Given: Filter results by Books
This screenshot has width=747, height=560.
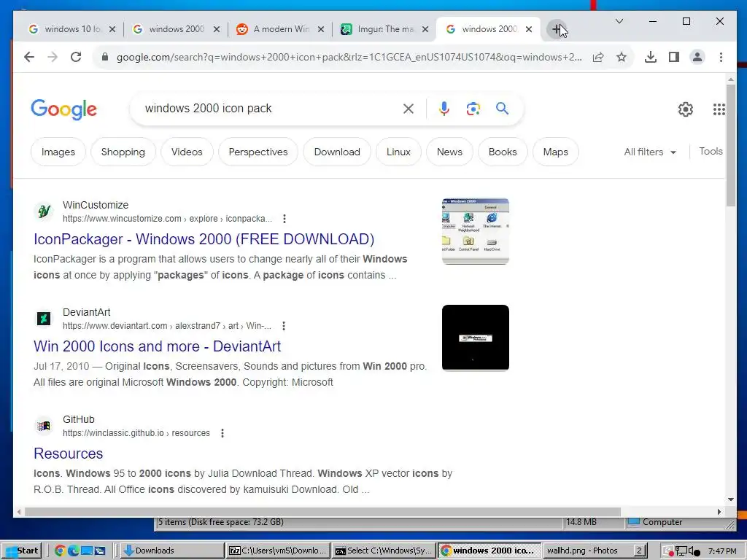Looking at the screenshot, I should 503,152.
